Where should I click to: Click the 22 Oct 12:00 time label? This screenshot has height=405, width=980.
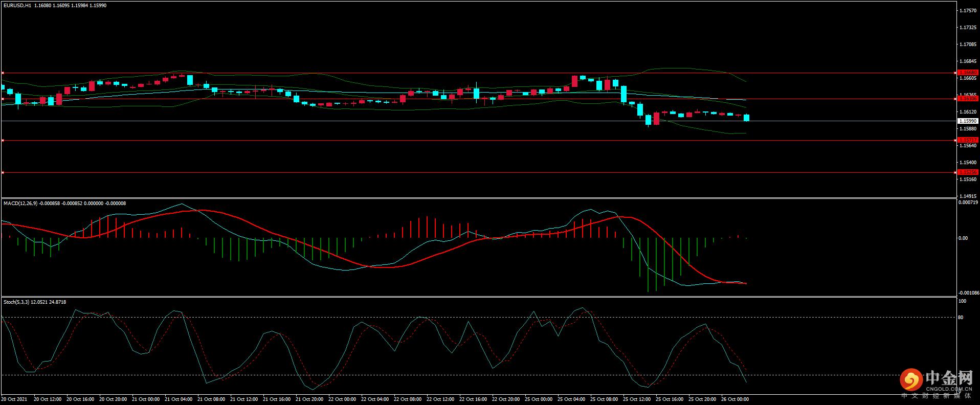(440, 399)
